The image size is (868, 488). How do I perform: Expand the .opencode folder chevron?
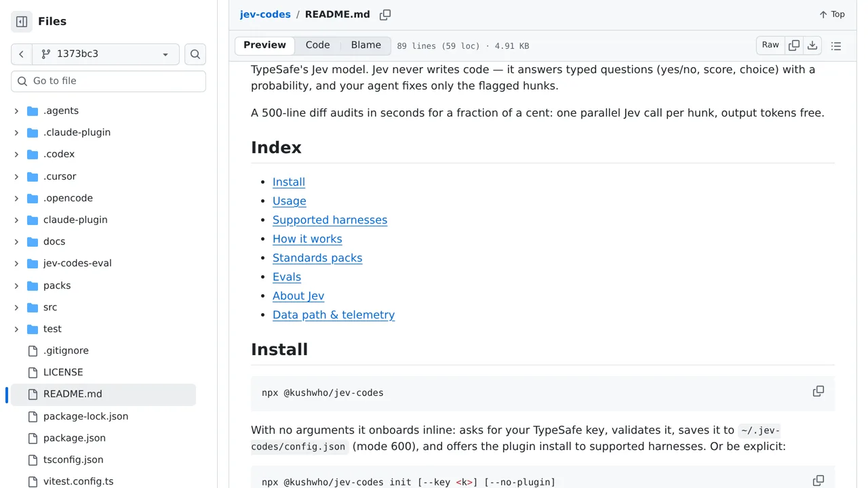click(x=16, y=199)
